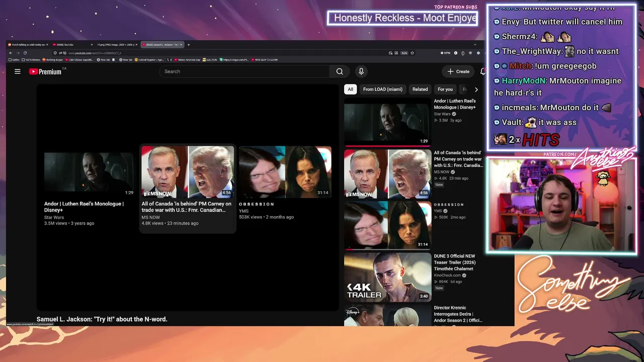
Task: Start voice search with the microphone icon
Action: 361,71
